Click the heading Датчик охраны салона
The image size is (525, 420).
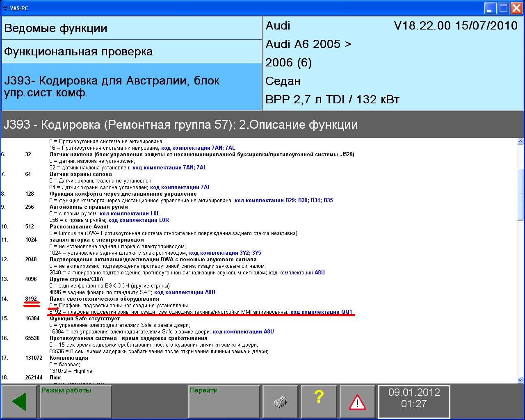click(80, 174)
